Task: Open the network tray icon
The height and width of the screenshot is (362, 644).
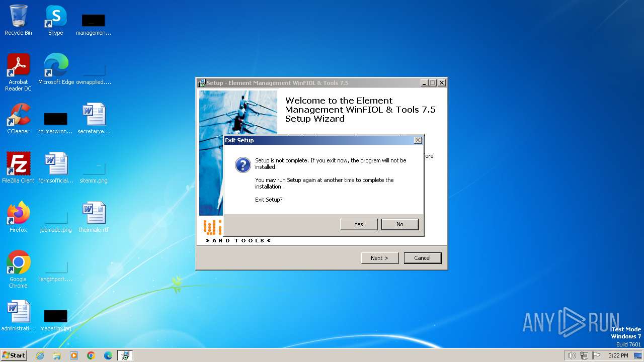Action: tap(584, 355)
